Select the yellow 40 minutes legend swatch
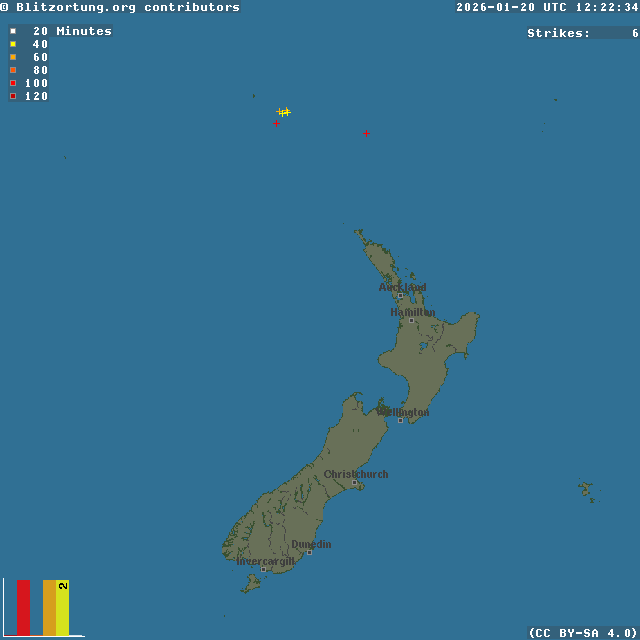 [13, 44]
